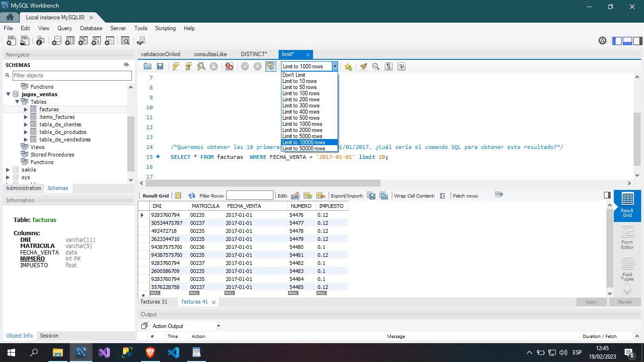Toggle wrap cell content icon
The width and height of the screenshot is (644, 362).
[x=443, y=196]
